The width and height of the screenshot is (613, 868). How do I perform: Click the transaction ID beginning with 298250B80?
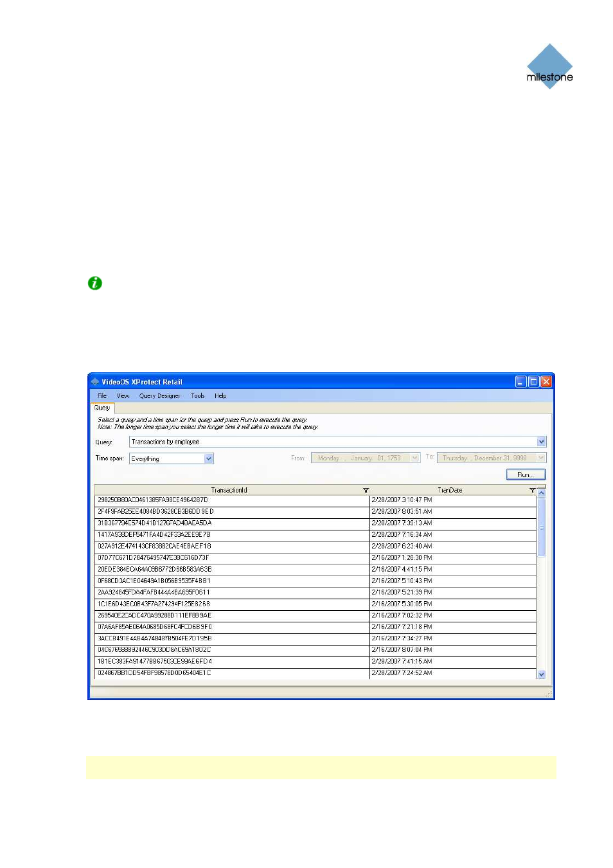[153, 500]
